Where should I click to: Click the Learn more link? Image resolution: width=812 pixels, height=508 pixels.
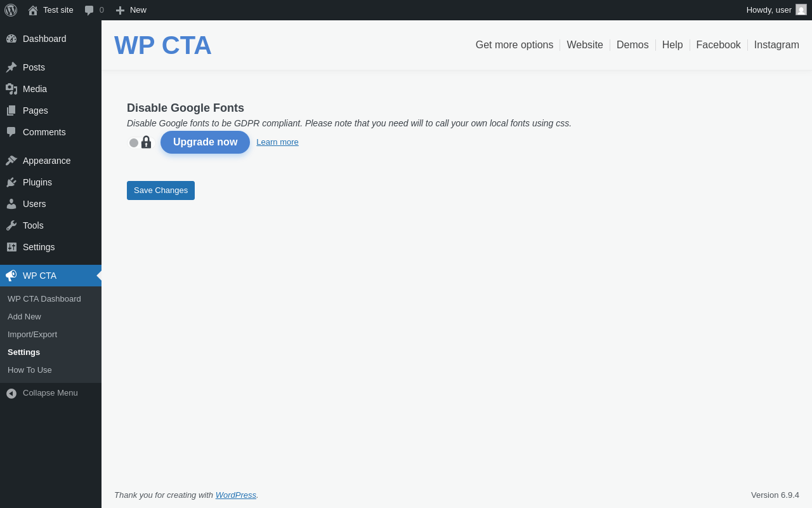click(277, 142)
